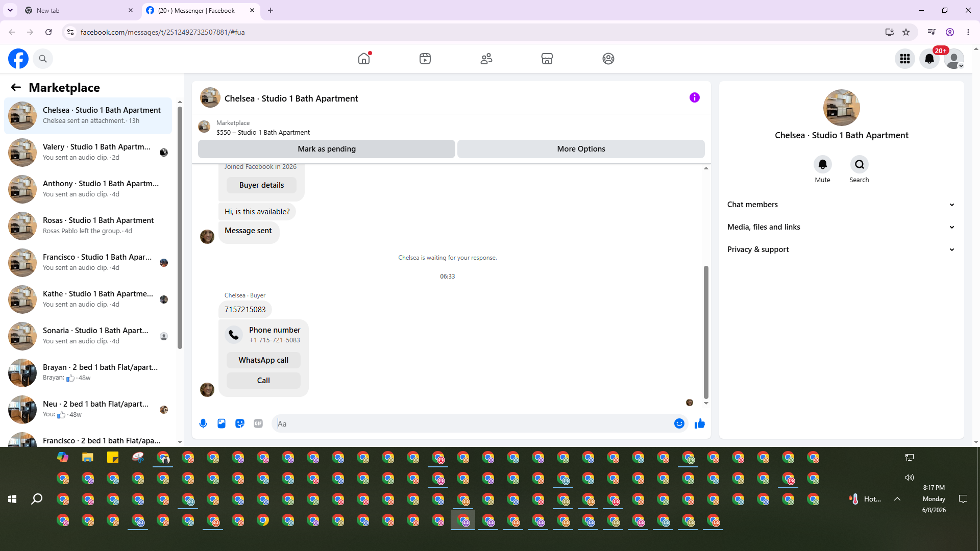
Task: Open the Chrome tab search dropdown
Action: point(10,10)
